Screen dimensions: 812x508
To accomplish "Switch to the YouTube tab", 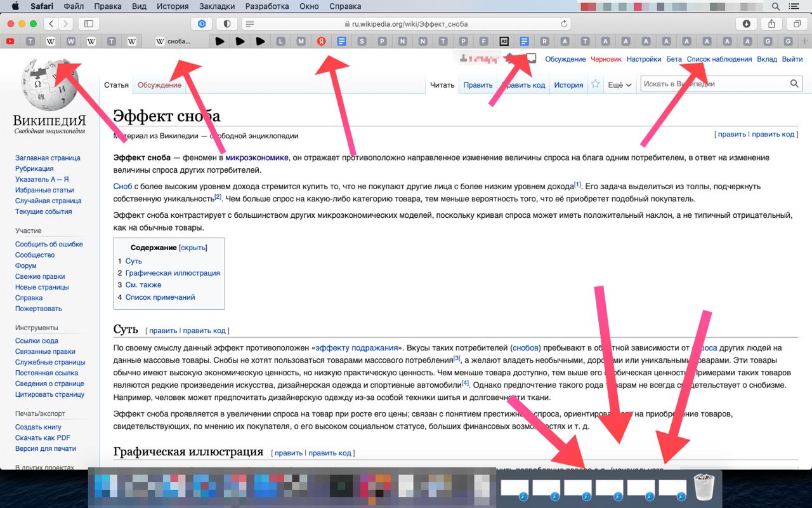I will click(10, 41).
